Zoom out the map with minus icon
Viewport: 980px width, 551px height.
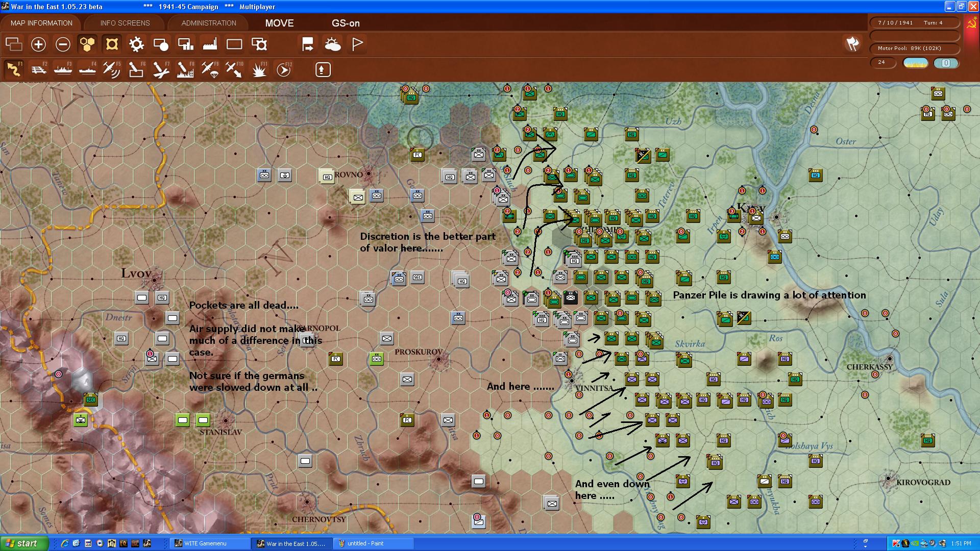coord(63,44)
